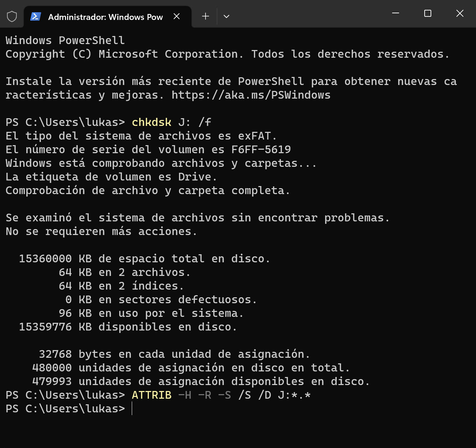Click the 'sin encontrar problemas' line
The width and height of the screenshot is (476, 448).
pyautogui.click(x=197, y=218)
